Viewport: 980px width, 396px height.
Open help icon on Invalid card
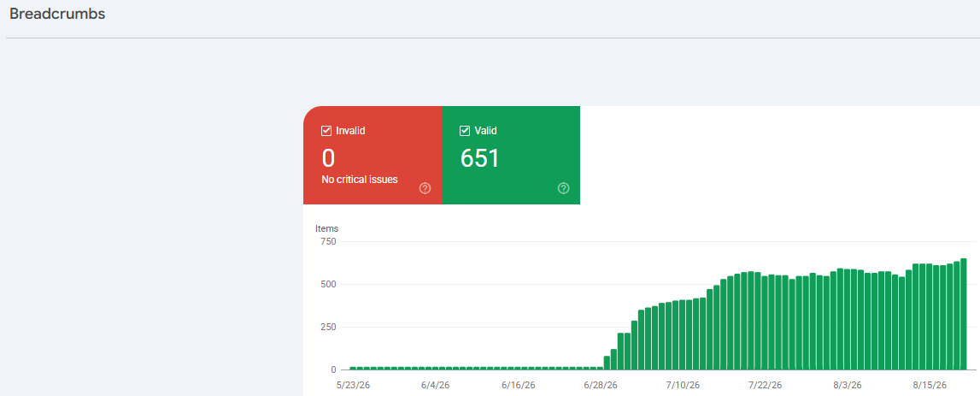click(x=425, y=187)
